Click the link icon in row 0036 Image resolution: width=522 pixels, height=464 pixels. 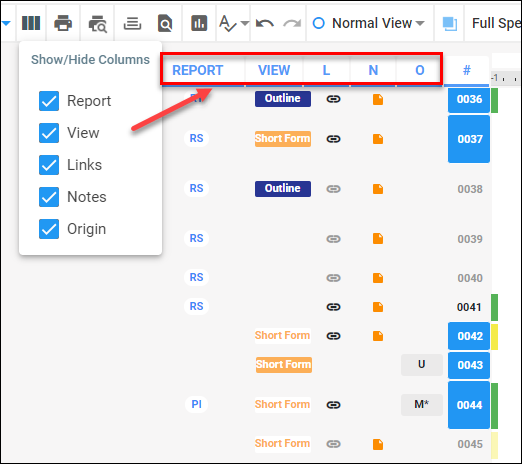click(x=333, y=99)
